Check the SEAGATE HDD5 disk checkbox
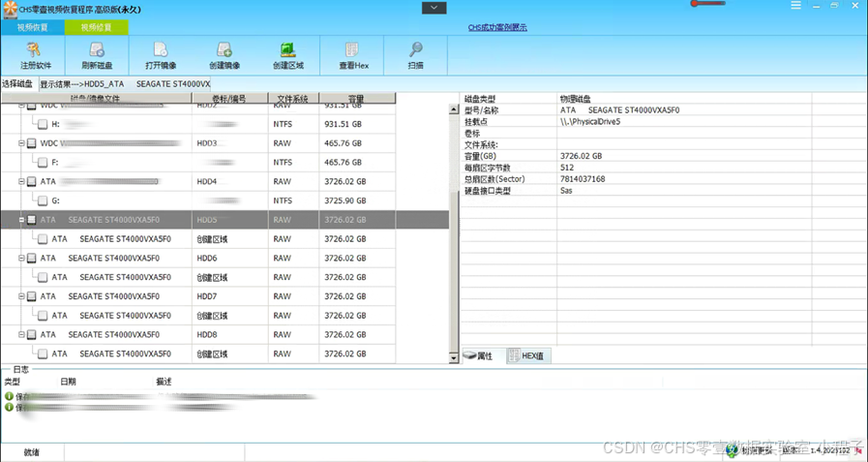The image size is (868, 462). click(32, 220)
